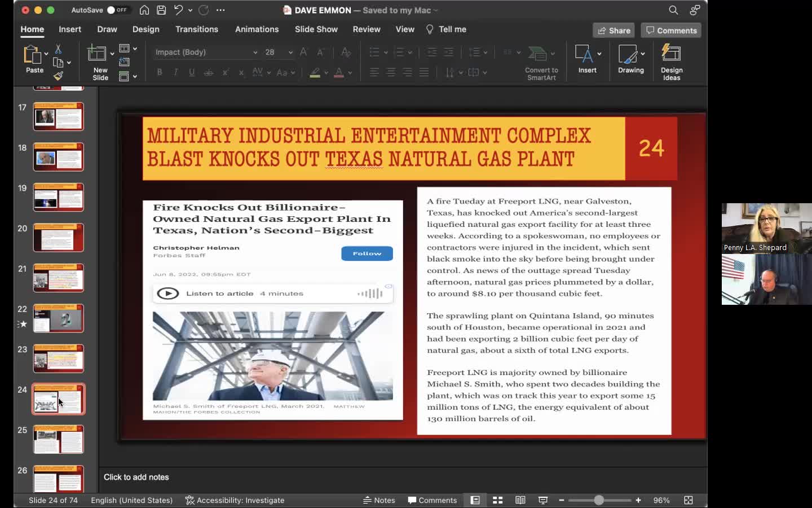Viewport: 812px width, 508px height.
Task: Decrease list indent level
Action: pyautogui.click(x=432, y=52)
